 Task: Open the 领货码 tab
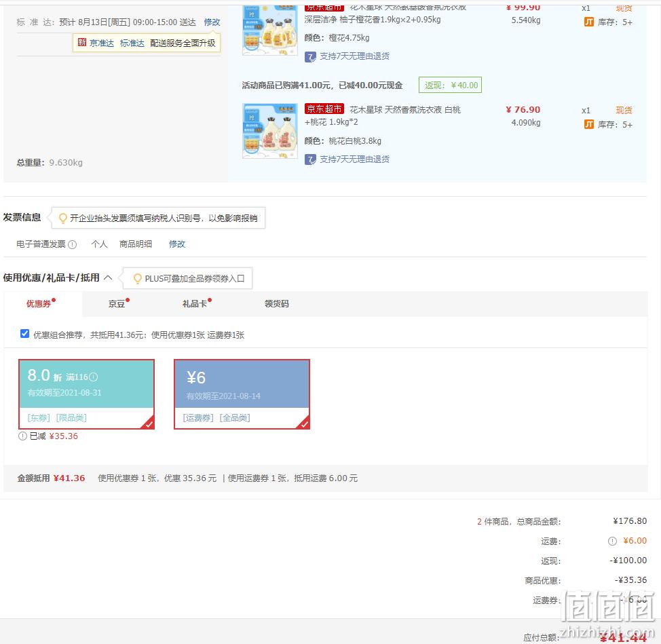(x=276, y=303)
